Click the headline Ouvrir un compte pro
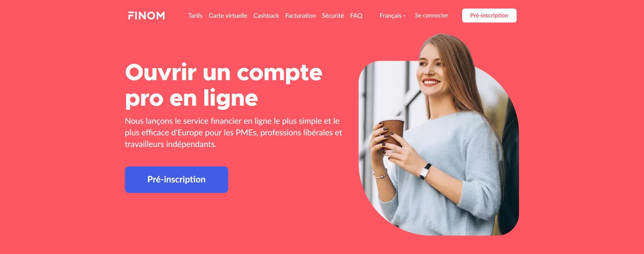This screenshot has width=644, height=254. pos(223,85)
